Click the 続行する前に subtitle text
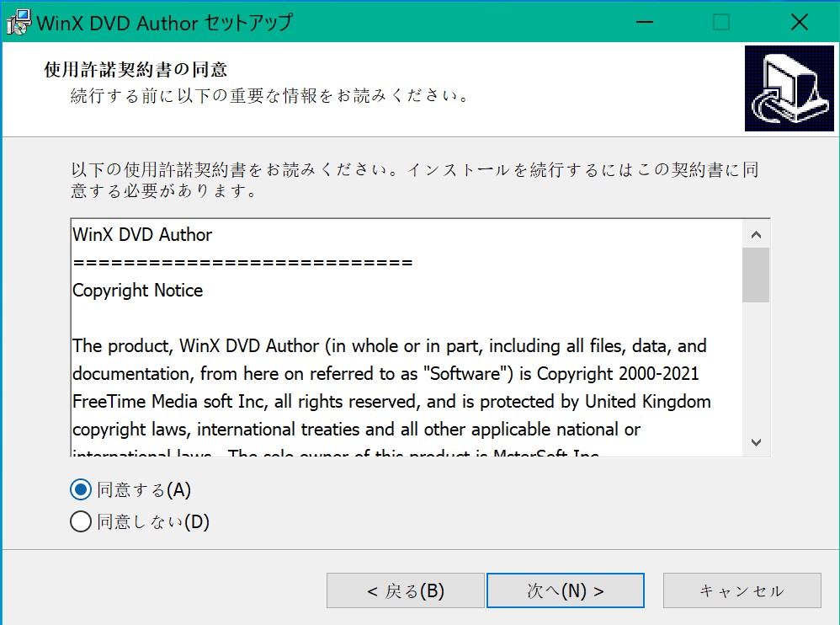The width and height of the screenshot is (840, 625). click(270, 95)
